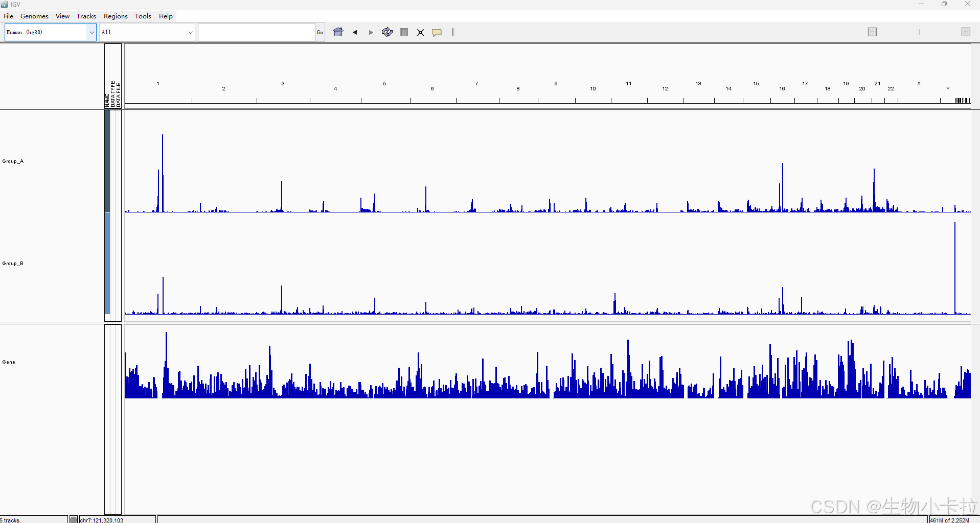
Task: Click the resize tracks to fit icon
Action: (420, 32)
